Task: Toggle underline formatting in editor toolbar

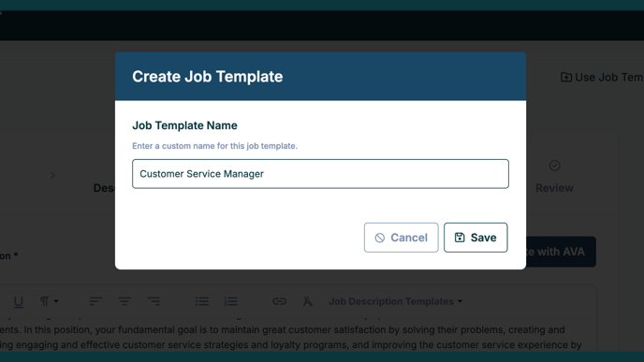Action: 18,301
